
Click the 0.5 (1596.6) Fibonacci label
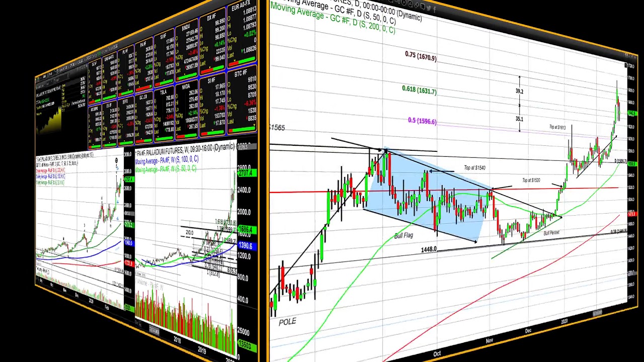pyautogui.click(x=422, y=121)
